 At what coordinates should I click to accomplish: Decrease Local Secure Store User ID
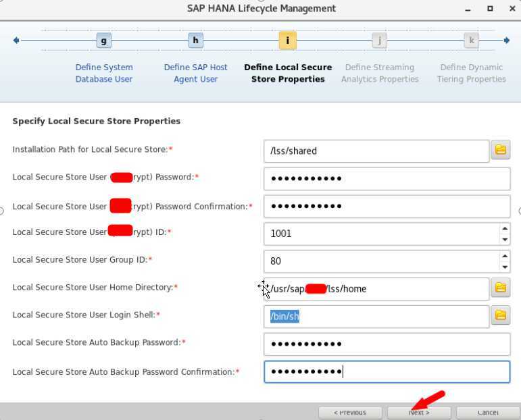click(x=505, y=240)
